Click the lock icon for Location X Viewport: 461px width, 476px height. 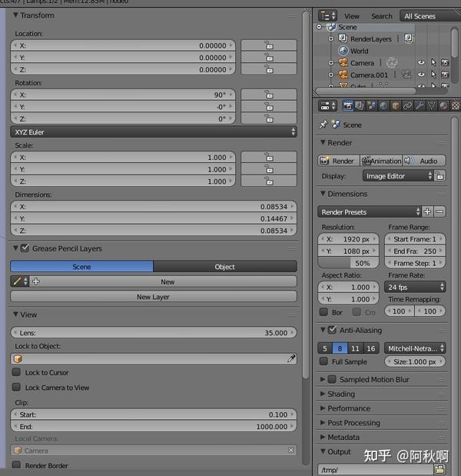pyautogui.click(x=269, y=45)
